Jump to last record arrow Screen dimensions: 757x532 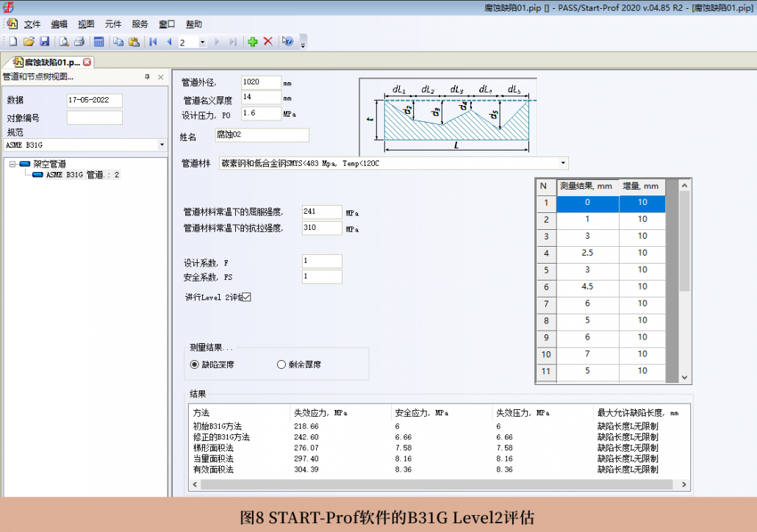233,42
